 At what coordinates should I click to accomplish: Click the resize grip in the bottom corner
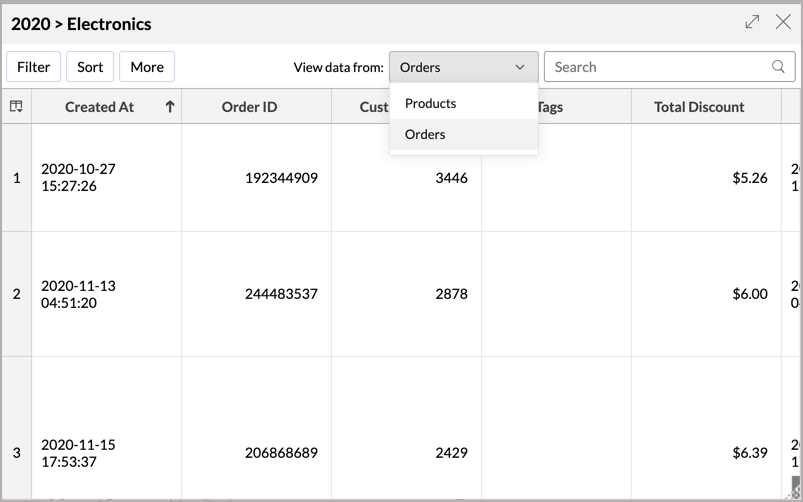(796, 492)
